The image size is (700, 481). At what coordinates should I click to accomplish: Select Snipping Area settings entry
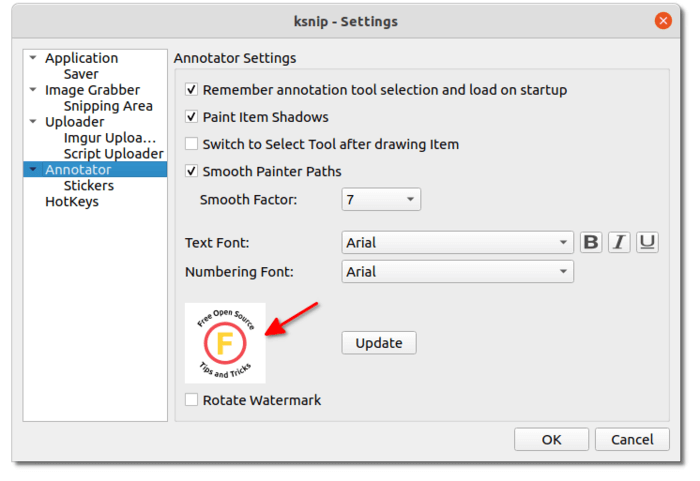[108, 106]
